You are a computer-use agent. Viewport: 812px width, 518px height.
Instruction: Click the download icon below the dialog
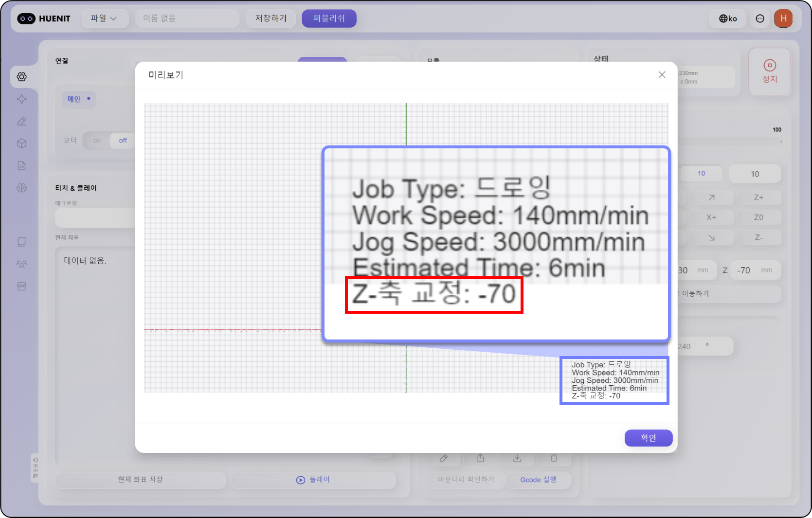click(517, 458)
